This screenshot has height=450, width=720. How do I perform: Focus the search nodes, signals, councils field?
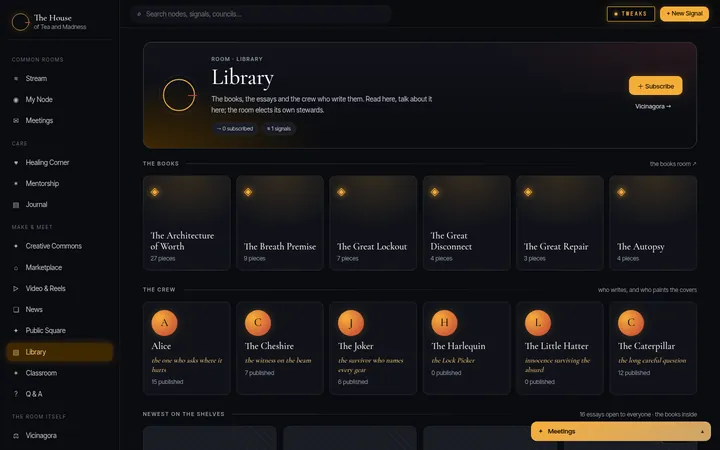coord(261,14)
